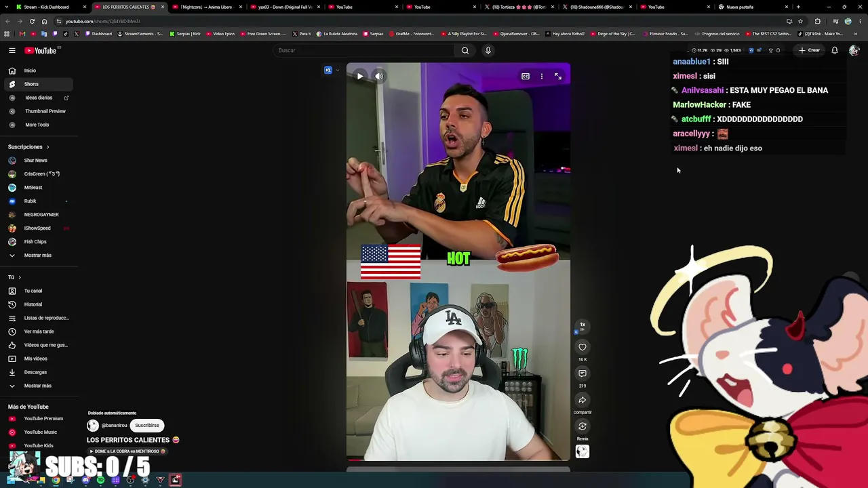The width and height of the screenshot is (868, 488).
Task: Change playback speed from 1x
Action: (582, 326)
